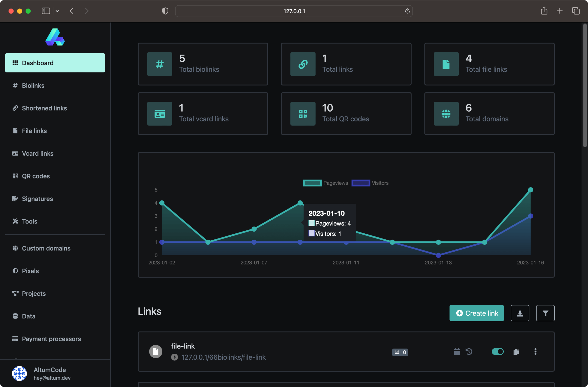Viewport: 588px width, 387px height.
Task: Toggle the file-link active switch
Action: tap(498, 351)
